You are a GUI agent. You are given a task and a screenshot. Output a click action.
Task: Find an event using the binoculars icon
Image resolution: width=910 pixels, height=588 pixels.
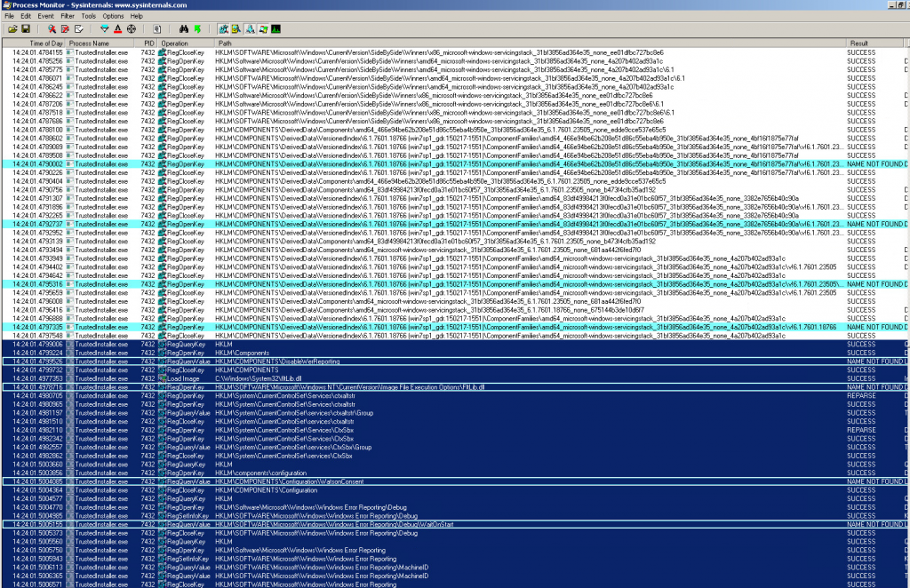point(185,28)
